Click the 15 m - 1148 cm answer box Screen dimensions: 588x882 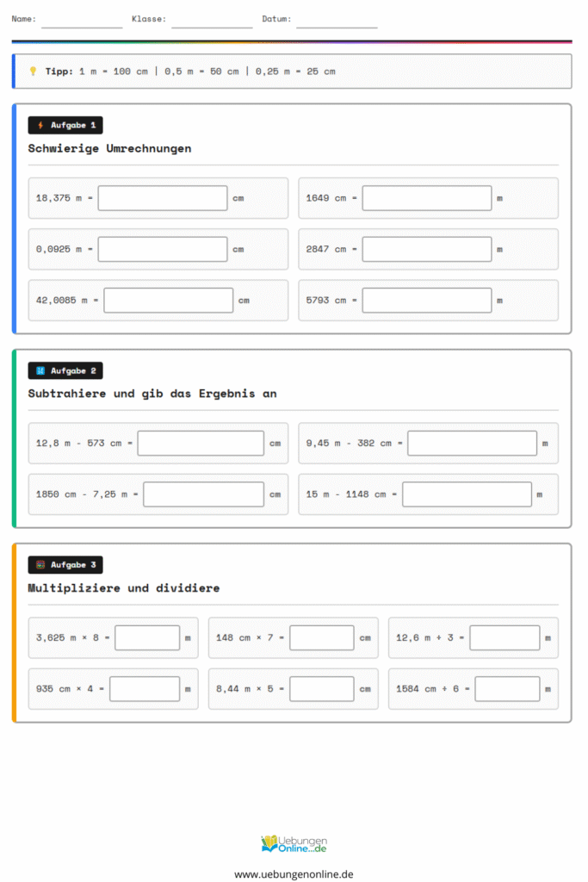pos(467,494)
